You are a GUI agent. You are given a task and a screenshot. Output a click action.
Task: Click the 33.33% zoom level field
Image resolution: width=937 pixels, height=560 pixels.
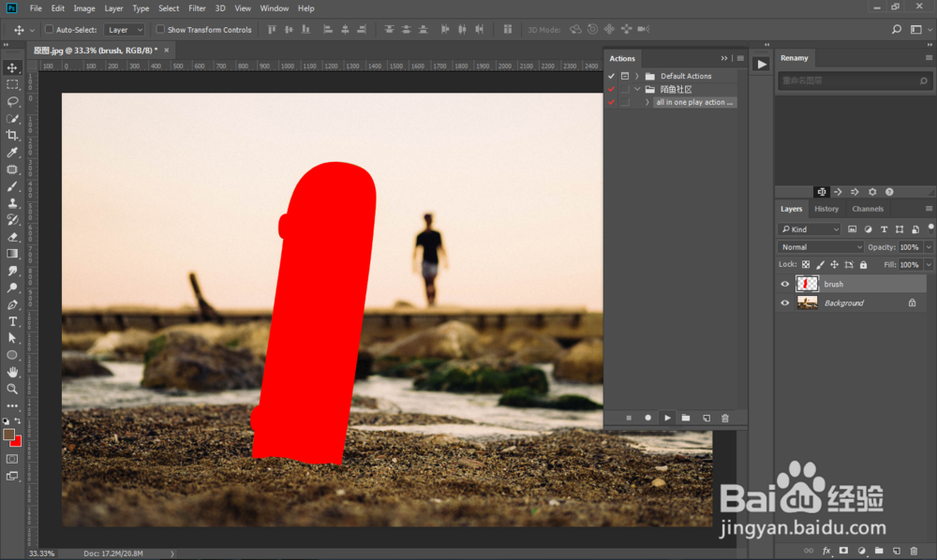pos(42,553)
